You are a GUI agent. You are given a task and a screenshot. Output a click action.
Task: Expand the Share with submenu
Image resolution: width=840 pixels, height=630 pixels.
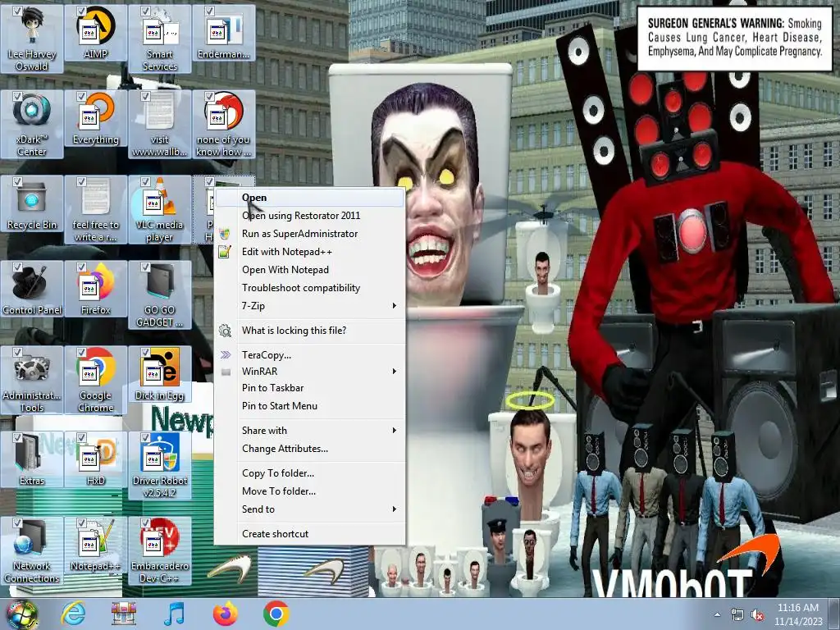coord(309,430)
